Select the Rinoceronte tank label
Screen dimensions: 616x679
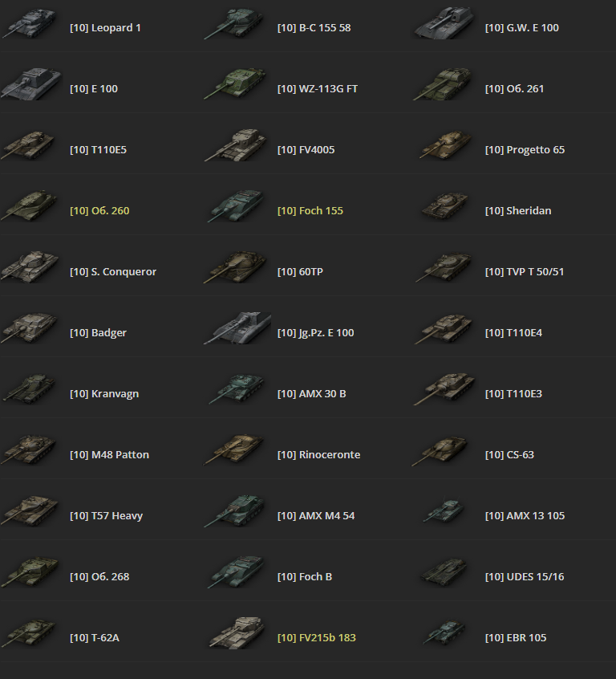(318, 455)
